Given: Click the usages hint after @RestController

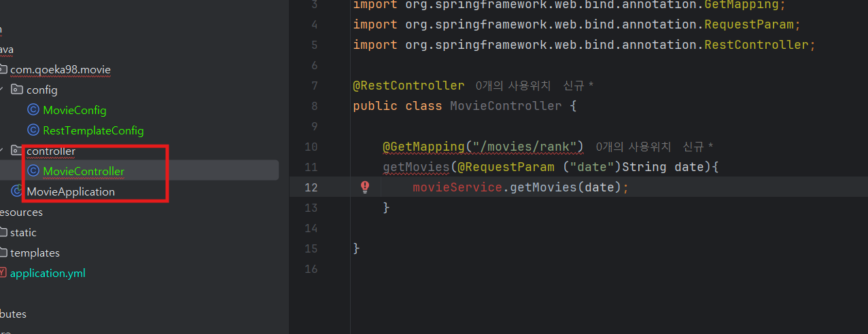Looking at the screenshot, I should 513,86.
